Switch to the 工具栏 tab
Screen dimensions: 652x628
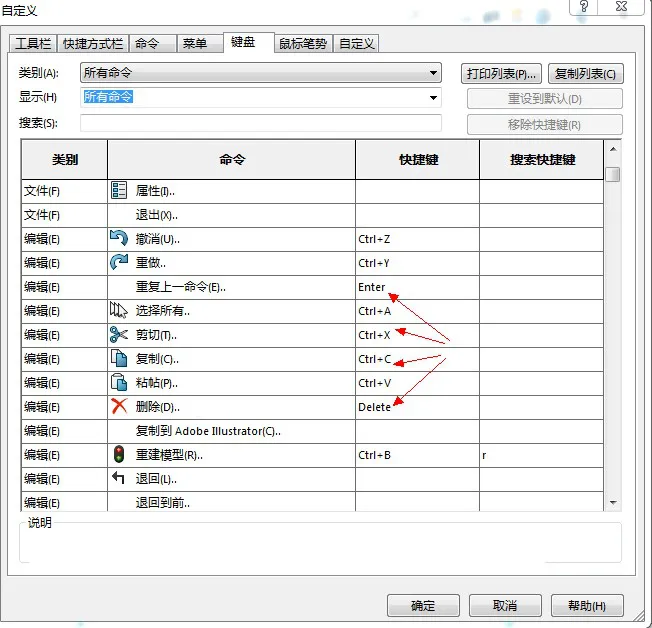click(x=33, y=44)
